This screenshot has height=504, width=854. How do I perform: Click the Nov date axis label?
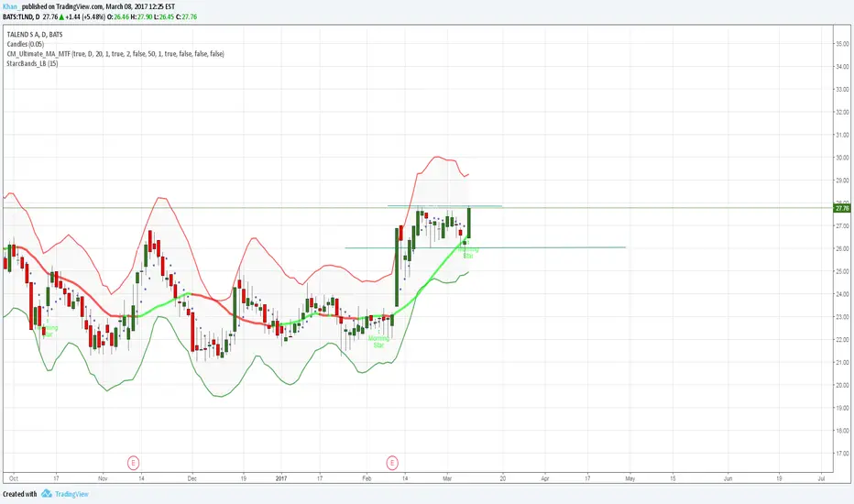(103, 478)
